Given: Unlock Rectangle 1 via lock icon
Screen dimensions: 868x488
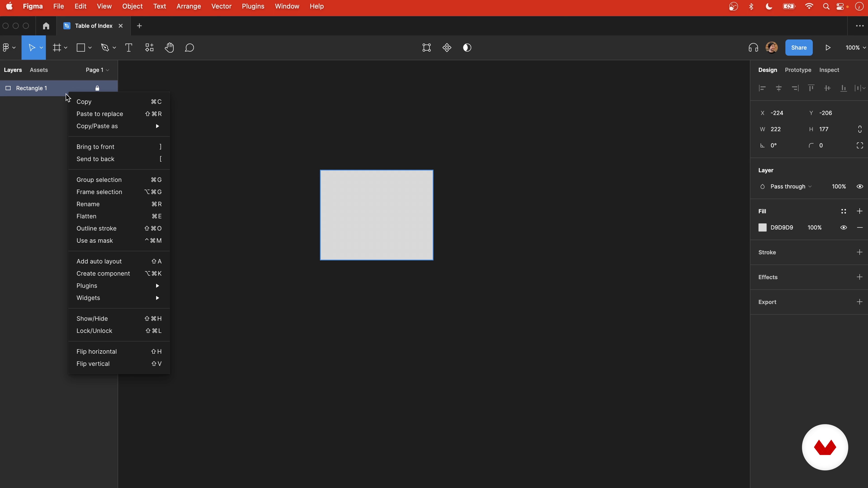Looking at the screenshot, I should coord(97,88).
